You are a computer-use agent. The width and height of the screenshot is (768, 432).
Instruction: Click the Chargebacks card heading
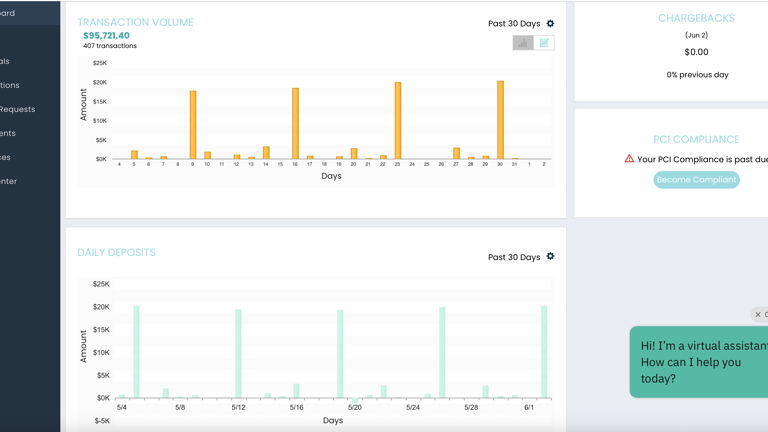[x=696, y=19]
